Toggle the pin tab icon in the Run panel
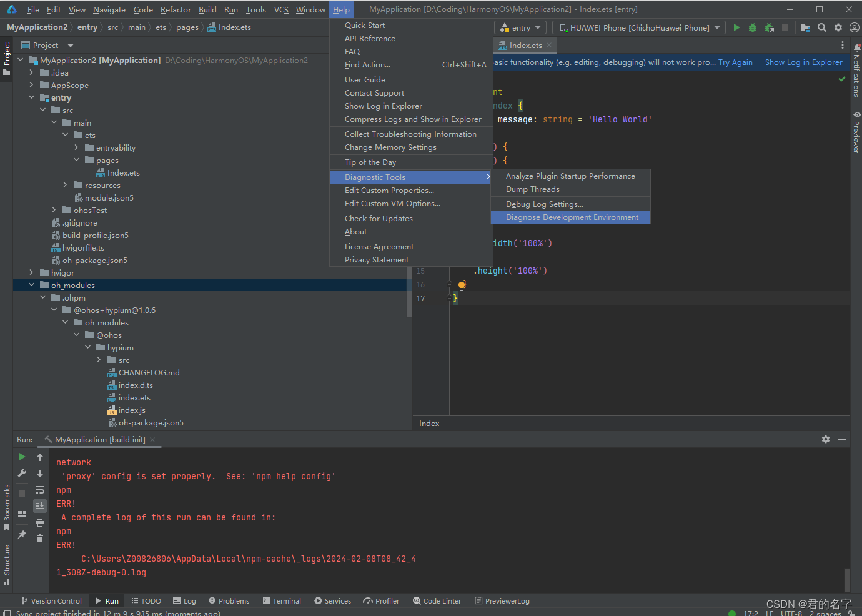This screenshot has width=862, height=616. 22,535
